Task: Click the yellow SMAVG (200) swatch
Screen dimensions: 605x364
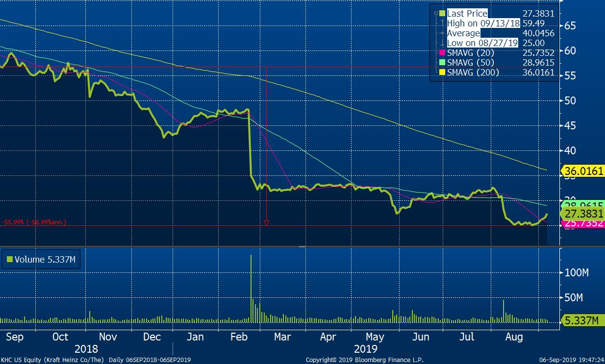Action: [x=442, y=73]
